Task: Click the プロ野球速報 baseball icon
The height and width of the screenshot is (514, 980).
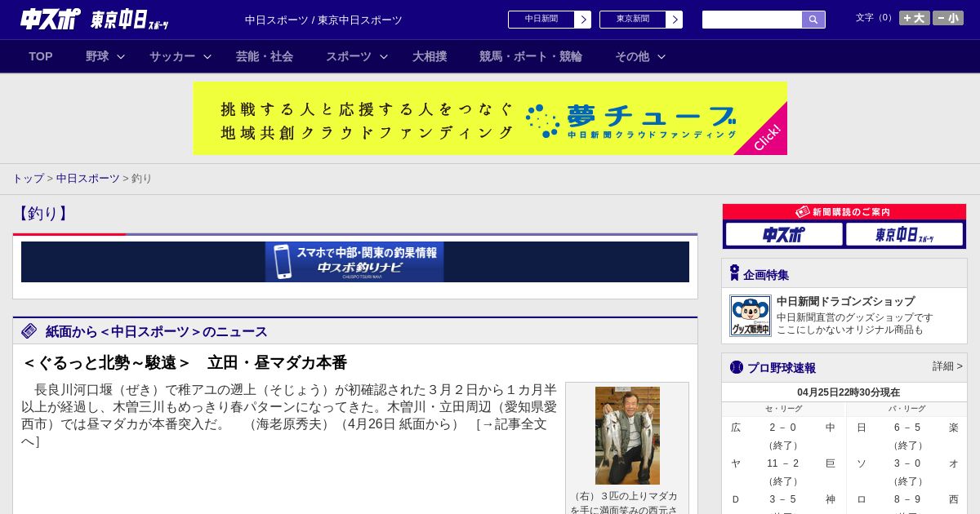Action: pos(737,367)
